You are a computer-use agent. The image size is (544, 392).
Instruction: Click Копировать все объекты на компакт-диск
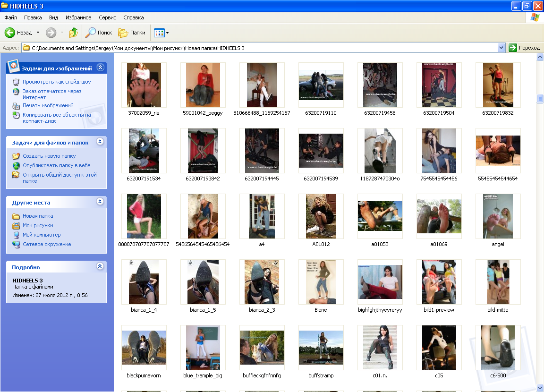pyautogui.click(x=57, y=118)
